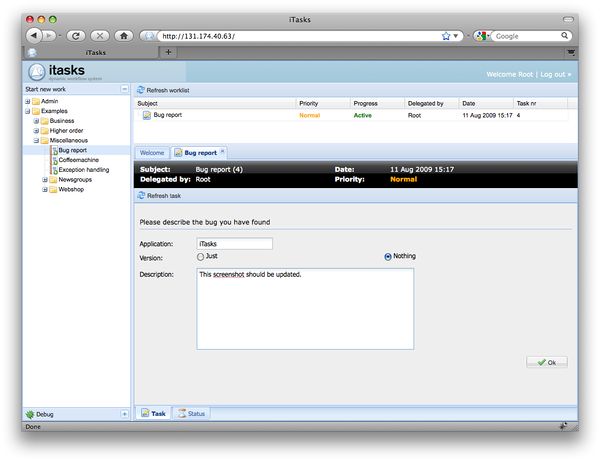Open a new browser tab with plus
Viewport: 600px width, 461px height.
tap(168, 52)
